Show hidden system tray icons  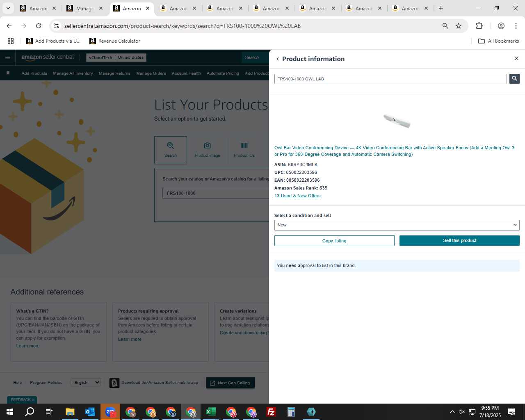[x=452, y=412]
